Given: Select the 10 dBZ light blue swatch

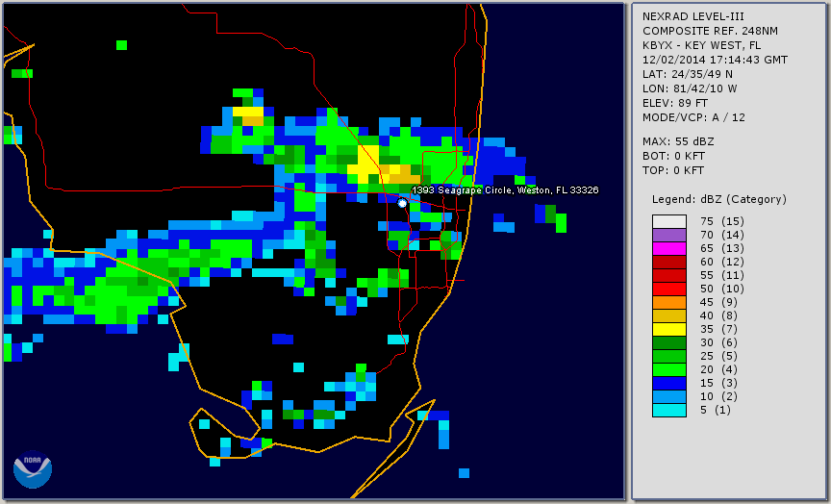Looking at the screenshot, I should 668,397.
